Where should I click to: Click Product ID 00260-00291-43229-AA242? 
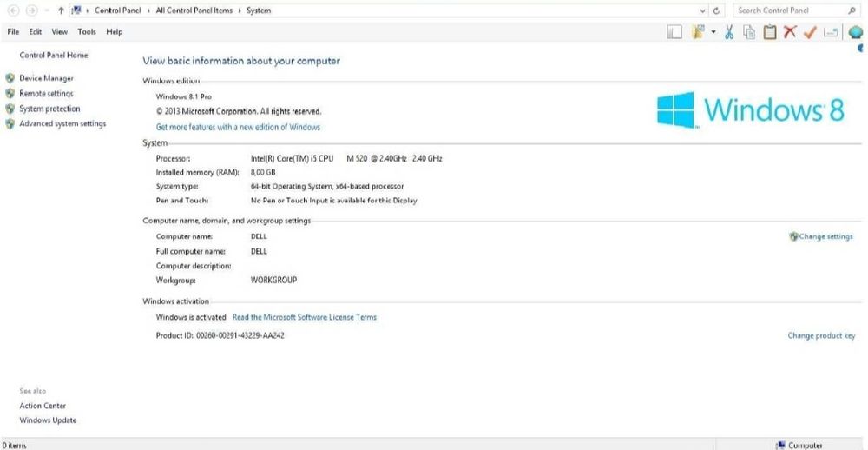220,336
